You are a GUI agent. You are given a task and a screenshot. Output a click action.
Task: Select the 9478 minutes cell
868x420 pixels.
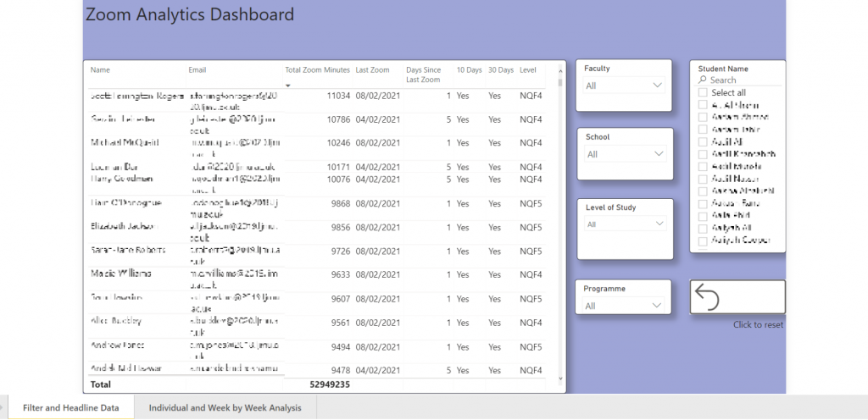[341, 370]
